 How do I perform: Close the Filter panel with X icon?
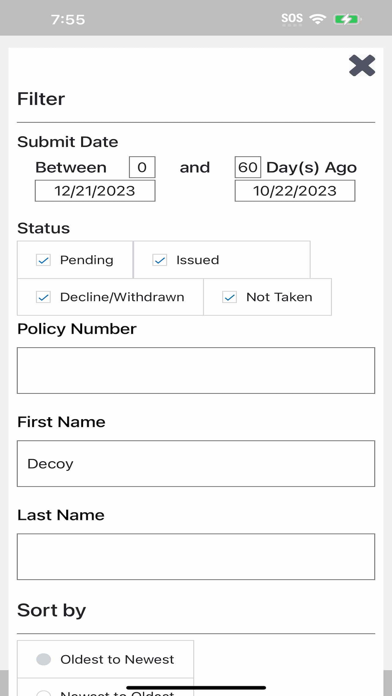pyautogui.click(x=362, y=66)
